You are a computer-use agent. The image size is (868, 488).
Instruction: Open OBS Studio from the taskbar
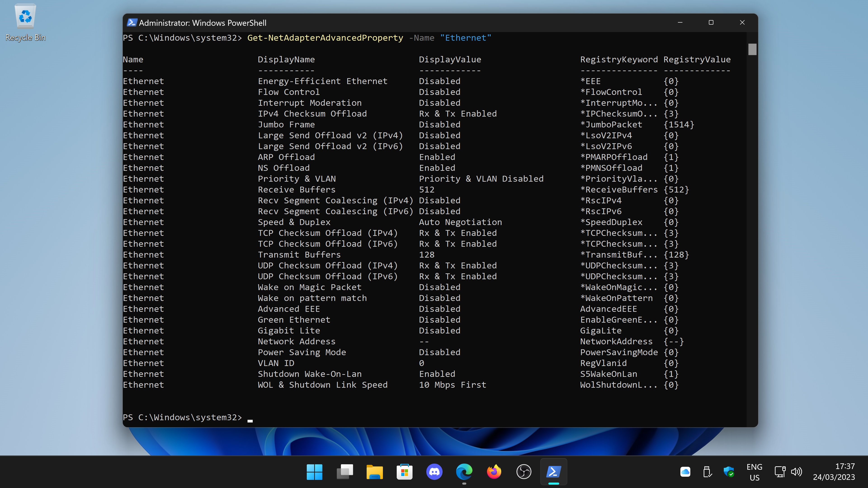tap(524, 472)
